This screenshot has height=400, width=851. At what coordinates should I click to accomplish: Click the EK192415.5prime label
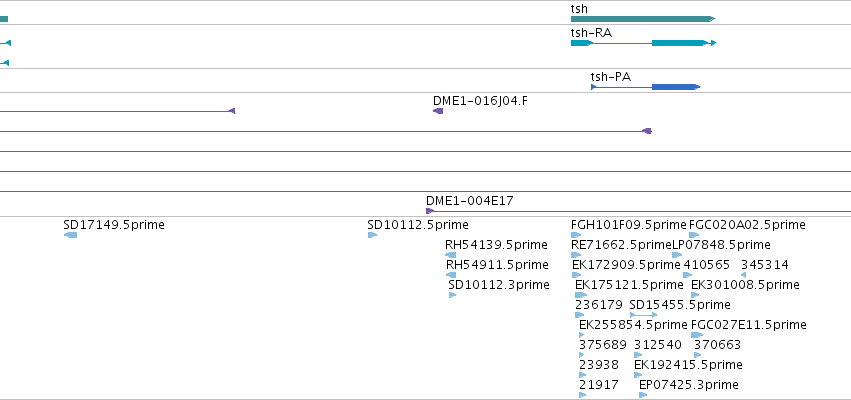pos(688,365)
